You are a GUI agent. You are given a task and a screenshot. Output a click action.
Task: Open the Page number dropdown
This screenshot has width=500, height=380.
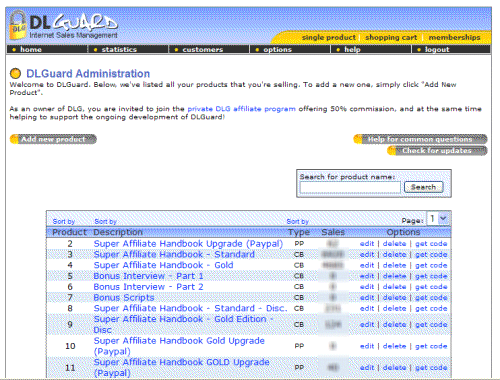click(438, 219)
